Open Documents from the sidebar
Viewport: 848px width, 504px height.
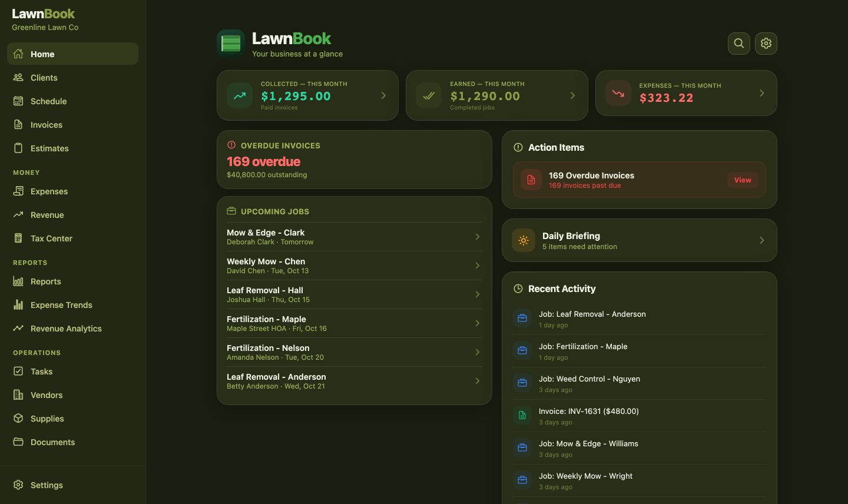pos(72,442)
